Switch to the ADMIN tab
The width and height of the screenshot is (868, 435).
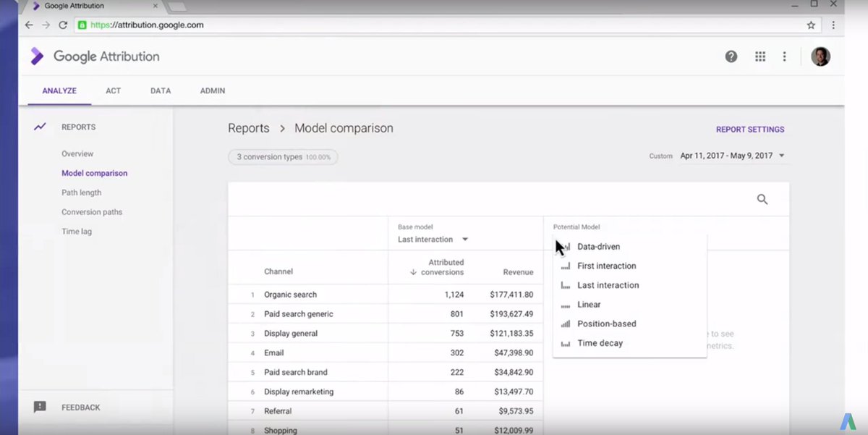[213, 91]
